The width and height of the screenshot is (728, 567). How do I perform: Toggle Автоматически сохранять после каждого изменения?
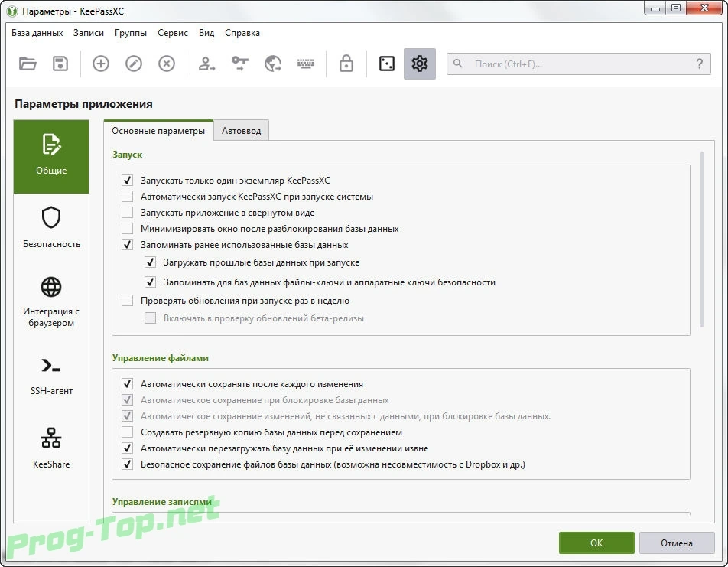pos(127,384)
